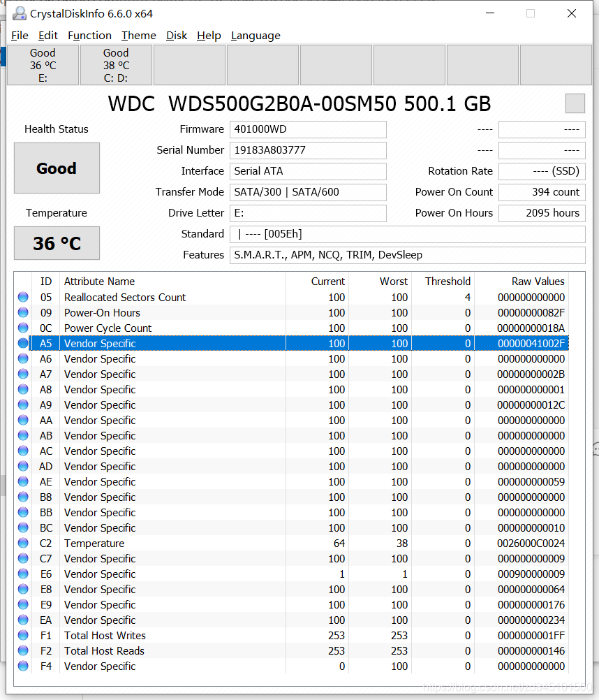Open the Disk menu
Image resolution: width=599 pixels, height=700 pixels.
(x=176, y=35)
